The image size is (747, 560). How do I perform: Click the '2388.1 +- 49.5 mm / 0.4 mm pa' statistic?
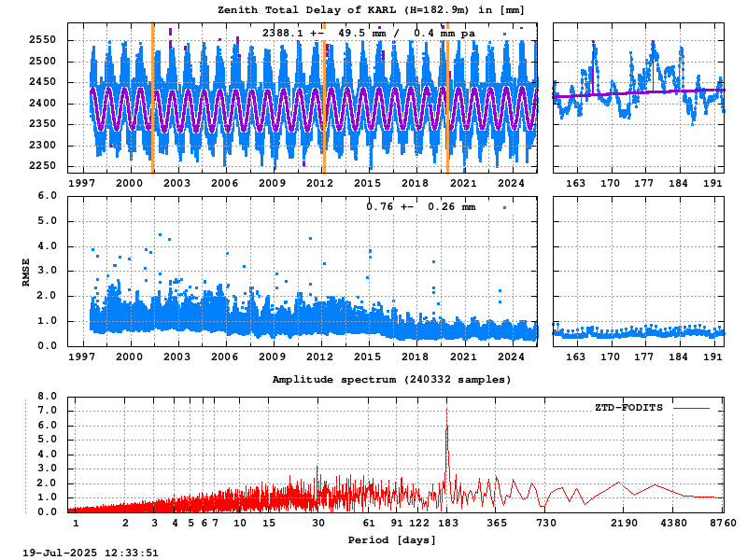(x=369, y=33)
